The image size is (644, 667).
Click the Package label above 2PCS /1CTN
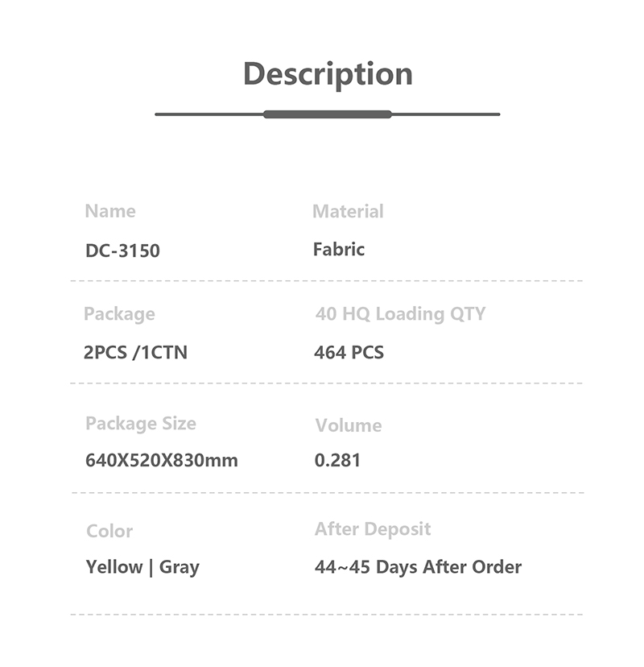click(119, 313)
